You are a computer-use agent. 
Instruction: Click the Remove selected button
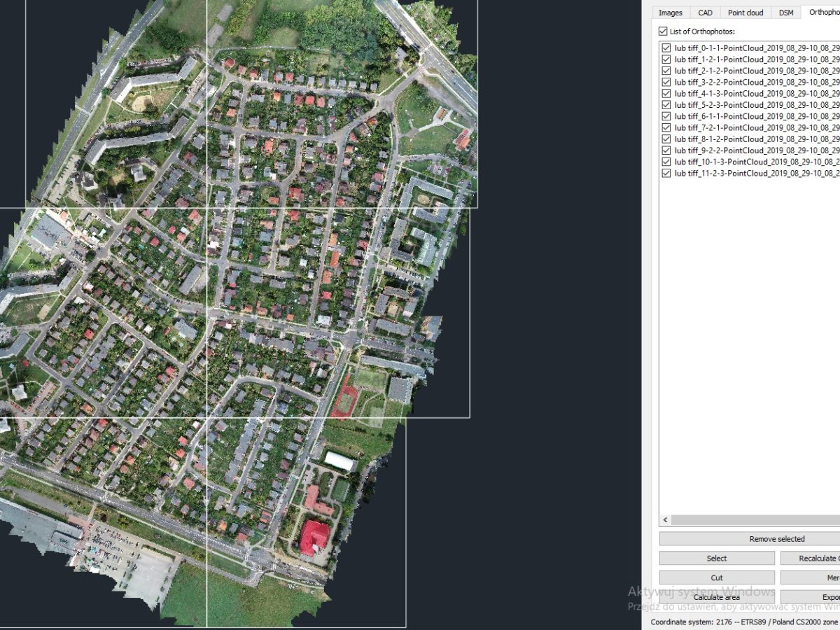[750, 539]
